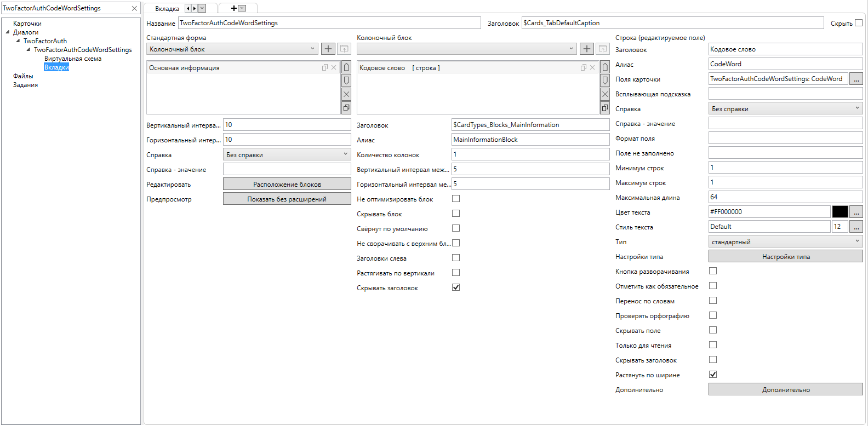Click the plus button beside Колоночный блок dropdown
This screenshot has height=426, width=868.
(586, 49)
